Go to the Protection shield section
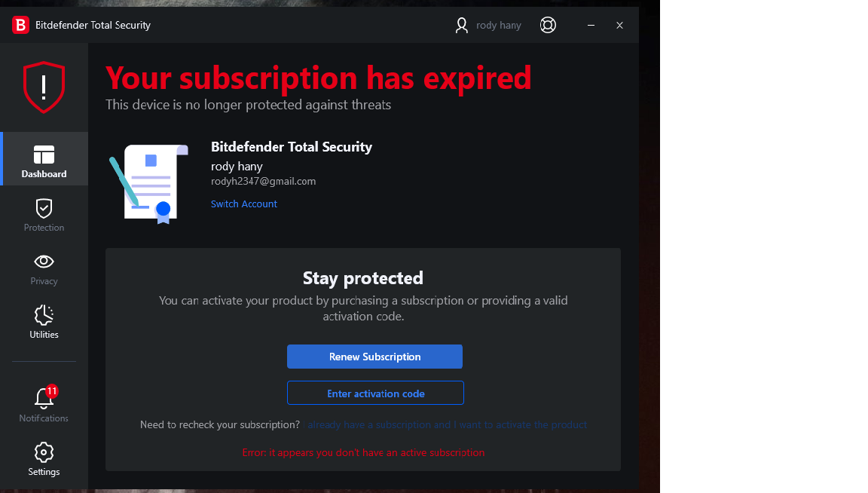This screenshot has height=493, width=868. pos(44,215)
